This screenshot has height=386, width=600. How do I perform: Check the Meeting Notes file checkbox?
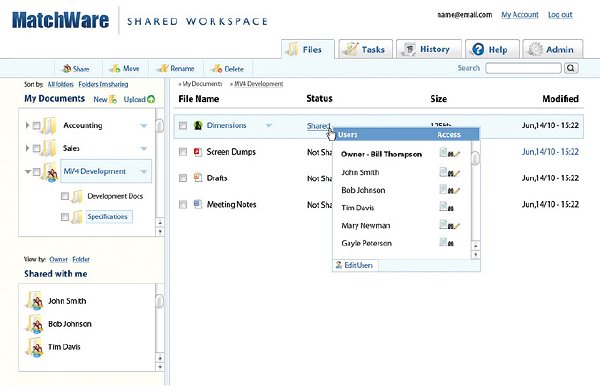(x=183, y=204)
